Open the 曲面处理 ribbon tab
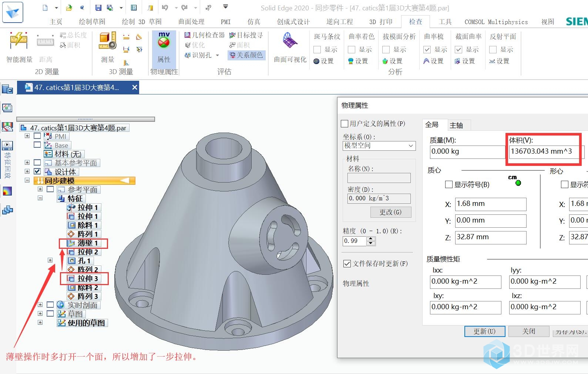588x374 pixels. pyautogui.click(x=191, y=22)
